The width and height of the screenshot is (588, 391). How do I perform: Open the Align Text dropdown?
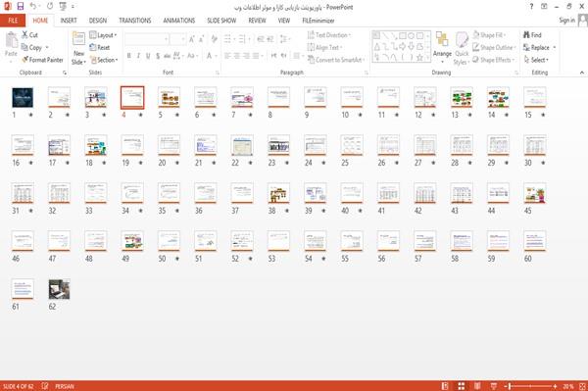pos(324,47)
